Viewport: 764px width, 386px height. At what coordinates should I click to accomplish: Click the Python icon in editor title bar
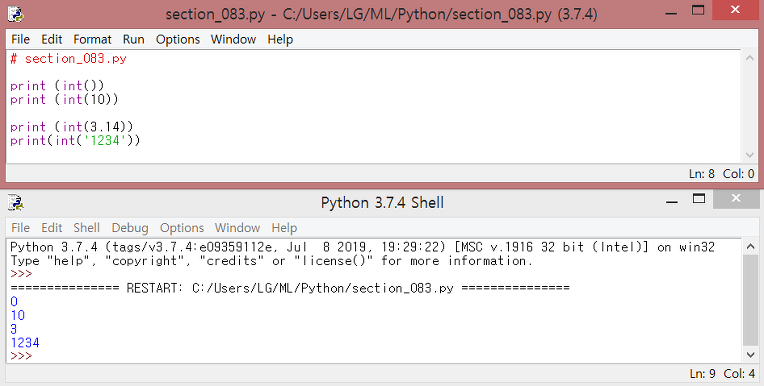pos(16,14)
